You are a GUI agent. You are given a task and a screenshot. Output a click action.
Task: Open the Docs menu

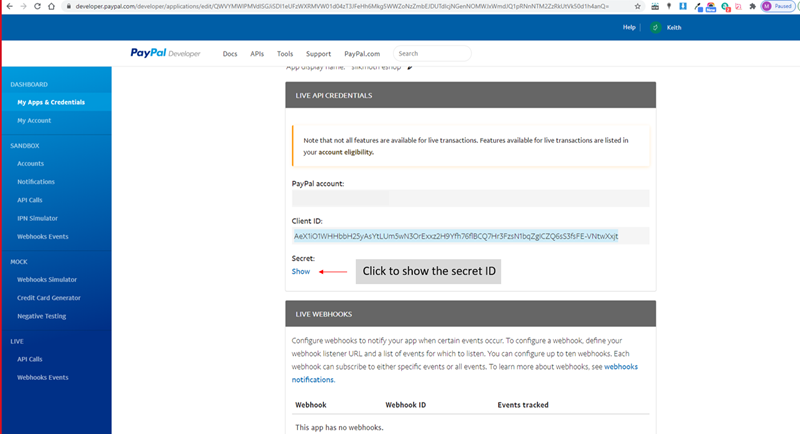(x=230, y=53)
